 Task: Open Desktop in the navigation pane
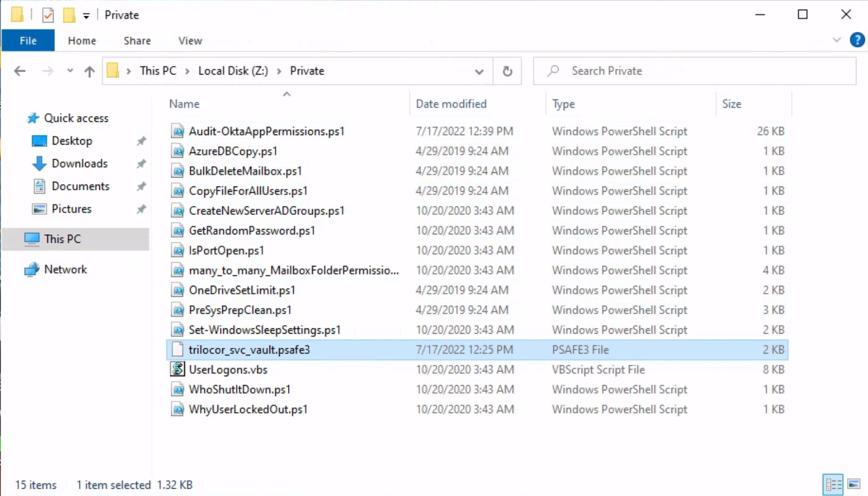[72, 141]
